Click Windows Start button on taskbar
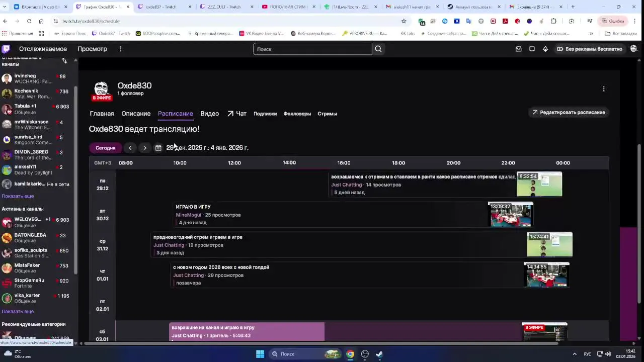Viewport: 644px width, 362px height. click(260, 354)
